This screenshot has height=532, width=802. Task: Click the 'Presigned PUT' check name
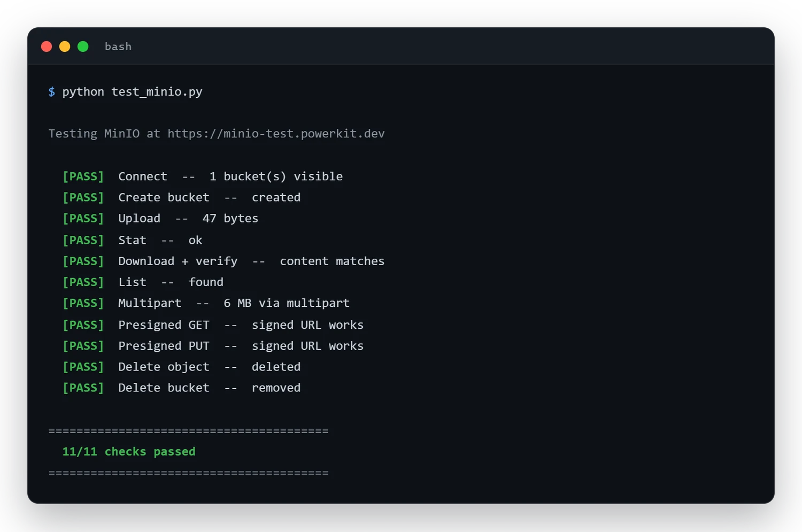[x=164, y=346]
